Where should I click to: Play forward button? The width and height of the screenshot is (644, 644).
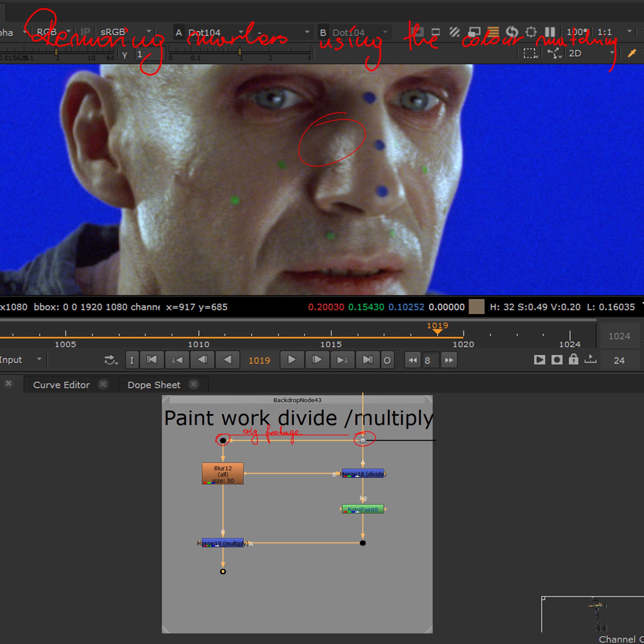coord(292,360)
